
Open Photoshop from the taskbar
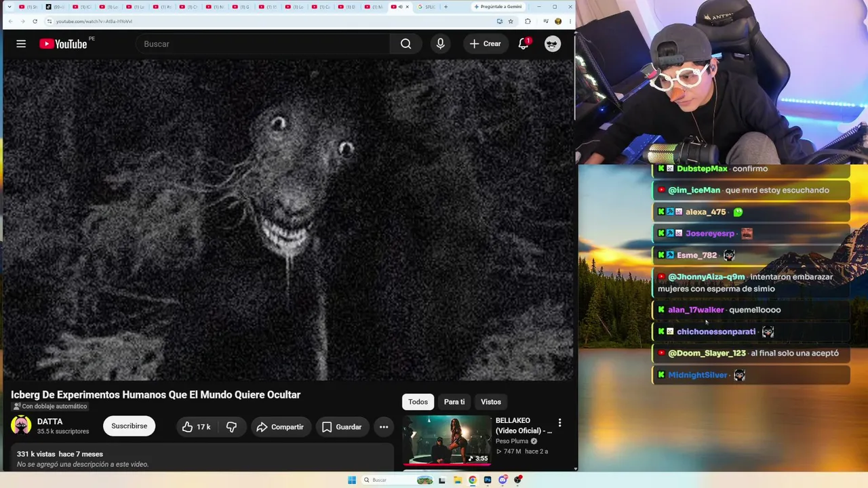point(488,480)
